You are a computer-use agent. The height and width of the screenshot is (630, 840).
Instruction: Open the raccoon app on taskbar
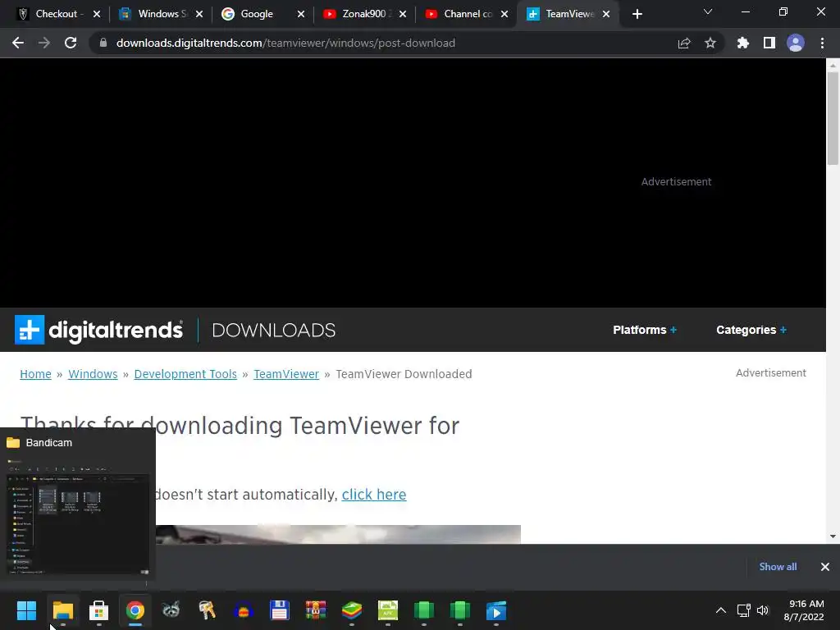point(171,610)
